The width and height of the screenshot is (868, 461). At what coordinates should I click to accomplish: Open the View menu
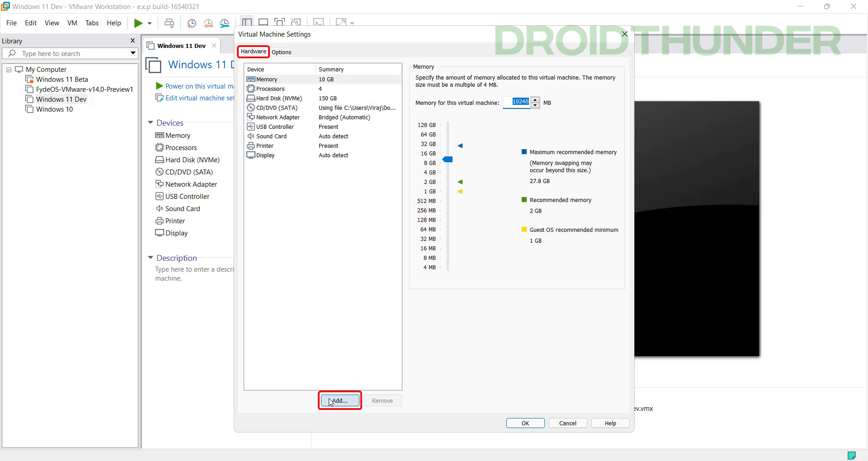(52, 23)
